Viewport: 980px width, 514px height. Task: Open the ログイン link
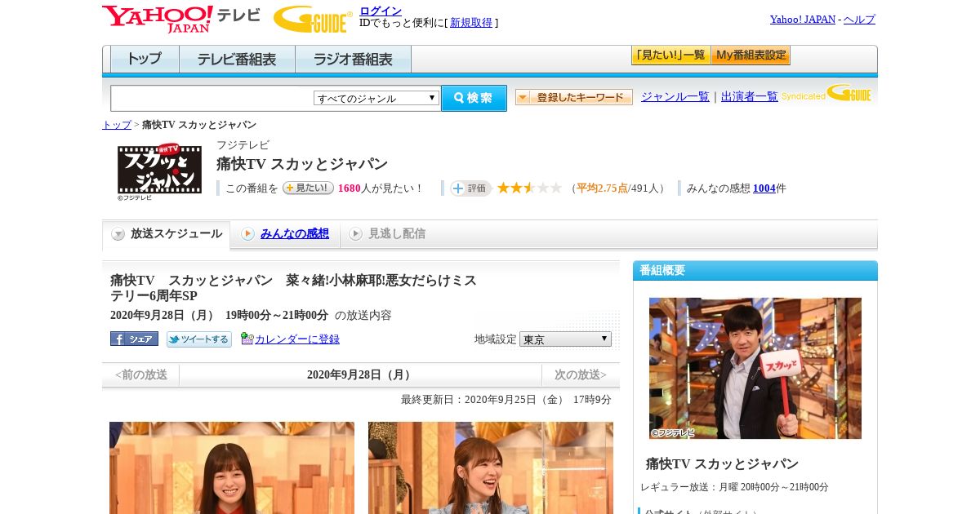(381, 11)
